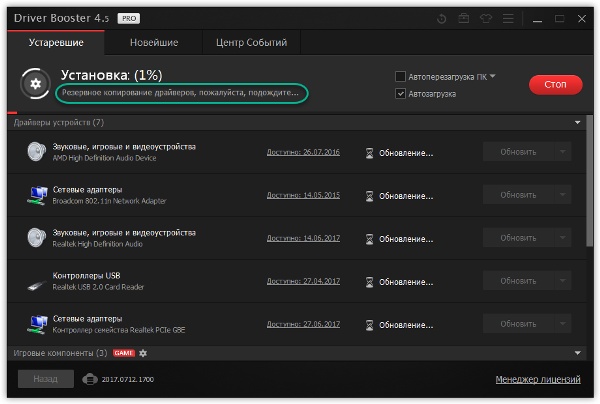The height and width of the screenshot is (404, 600).
Task: Click Обновить for Realtek High Definition Audio
Action: pos(518,238)
